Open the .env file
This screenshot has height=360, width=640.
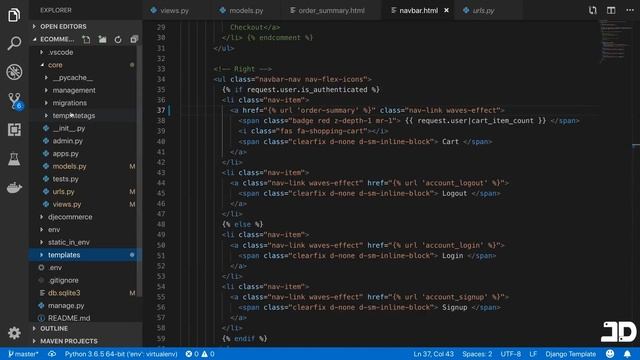tap(55, 267)
